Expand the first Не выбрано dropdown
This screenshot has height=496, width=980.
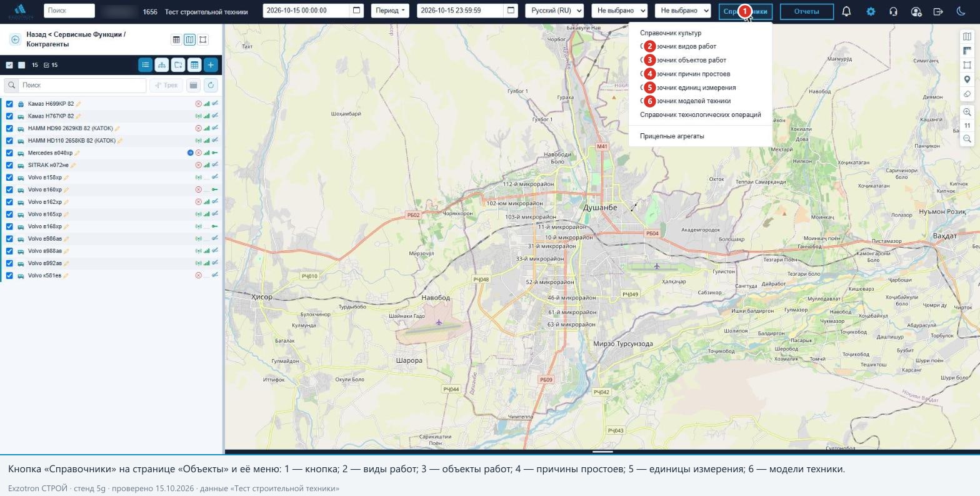619,11
